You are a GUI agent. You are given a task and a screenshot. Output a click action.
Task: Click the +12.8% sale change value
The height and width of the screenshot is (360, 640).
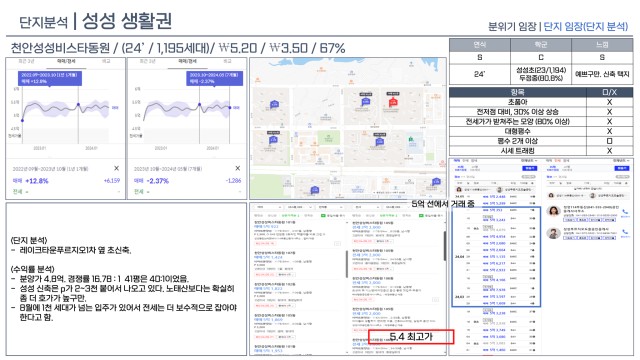(37, 181)
